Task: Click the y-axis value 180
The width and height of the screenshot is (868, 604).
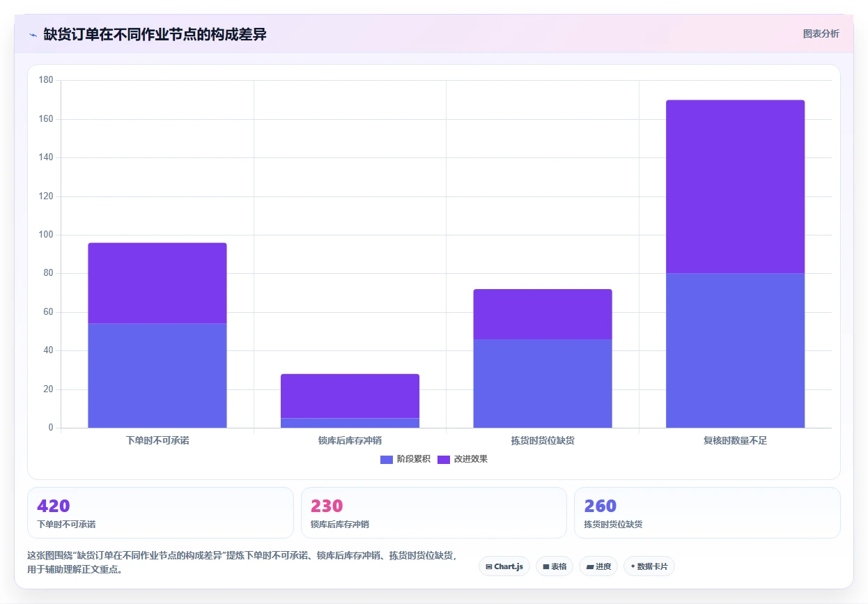Action: [46, 80]
